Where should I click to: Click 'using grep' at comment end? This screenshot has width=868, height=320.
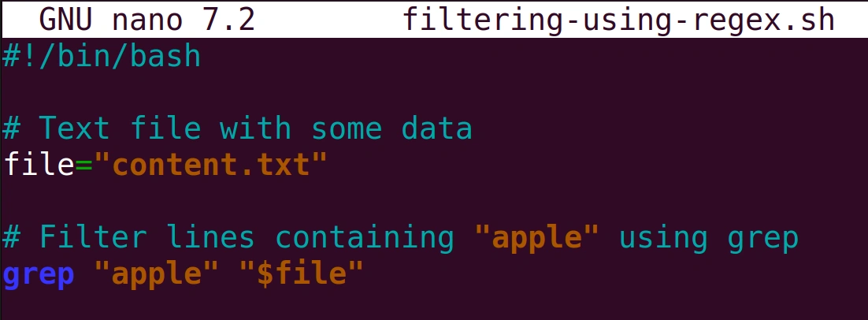coord(709,239)
